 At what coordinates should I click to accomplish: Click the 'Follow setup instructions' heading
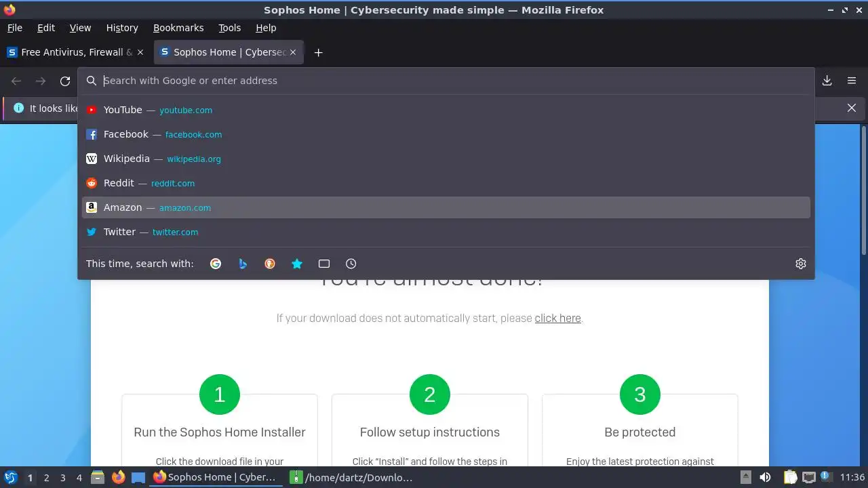(x=430, y=432)
